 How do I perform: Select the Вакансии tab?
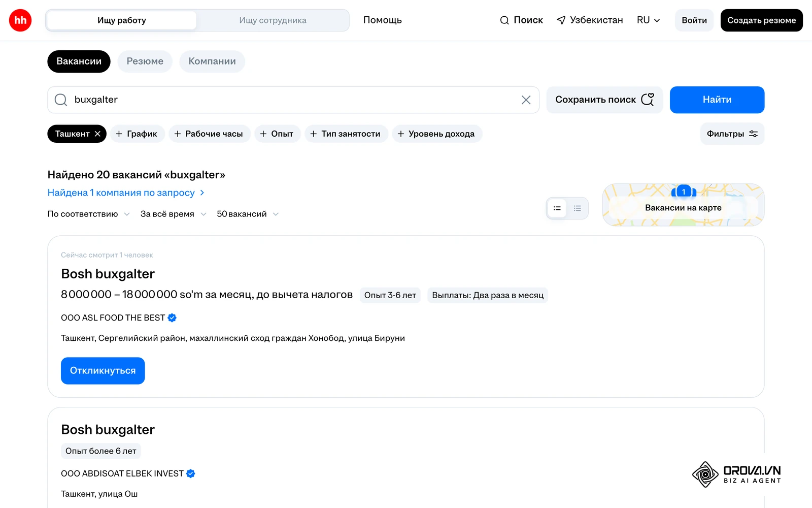click(79, 61)
